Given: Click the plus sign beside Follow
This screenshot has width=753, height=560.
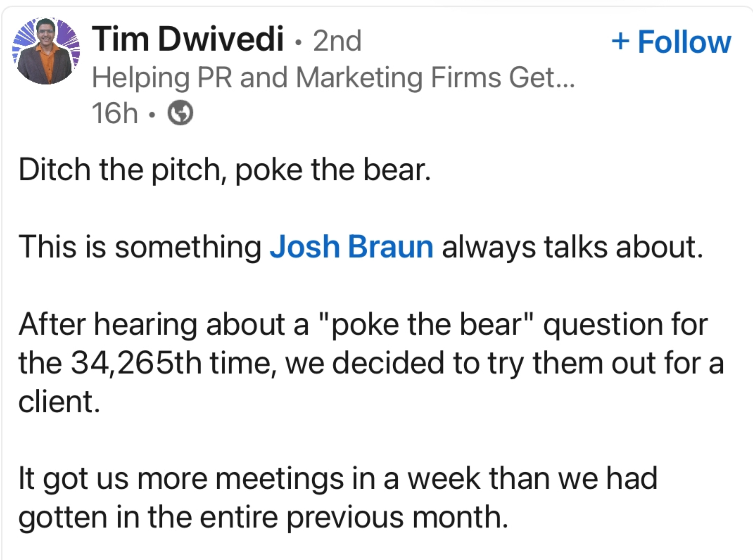Looking at the screenshot, I should pyautogui.click(x=620, y=42).
